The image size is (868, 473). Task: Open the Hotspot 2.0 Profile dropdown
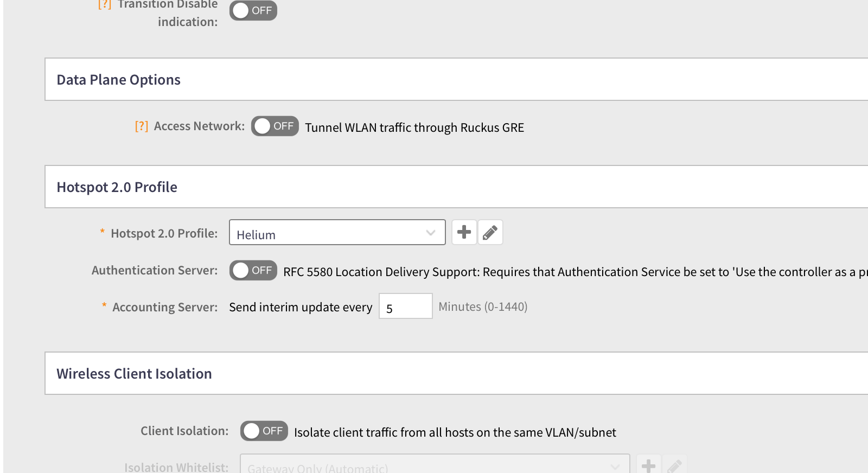(x=337, y=233)
